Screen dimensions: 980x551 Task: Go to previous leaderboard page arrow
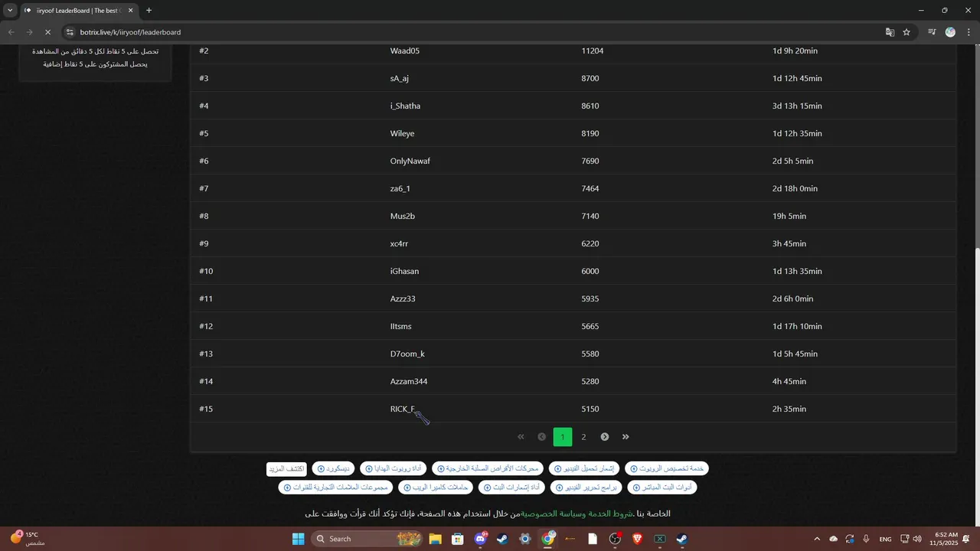(x=542, y=437)
